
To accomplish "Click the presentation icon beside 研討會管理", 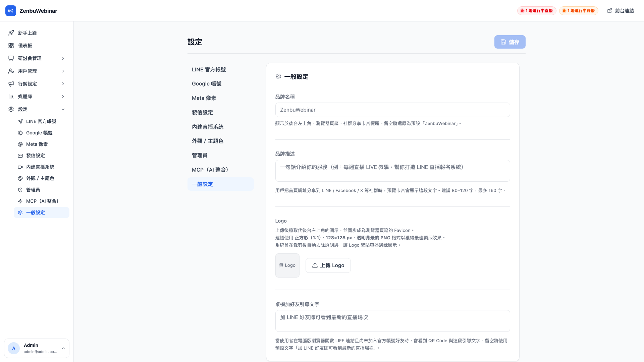I will tap(11, 58).
